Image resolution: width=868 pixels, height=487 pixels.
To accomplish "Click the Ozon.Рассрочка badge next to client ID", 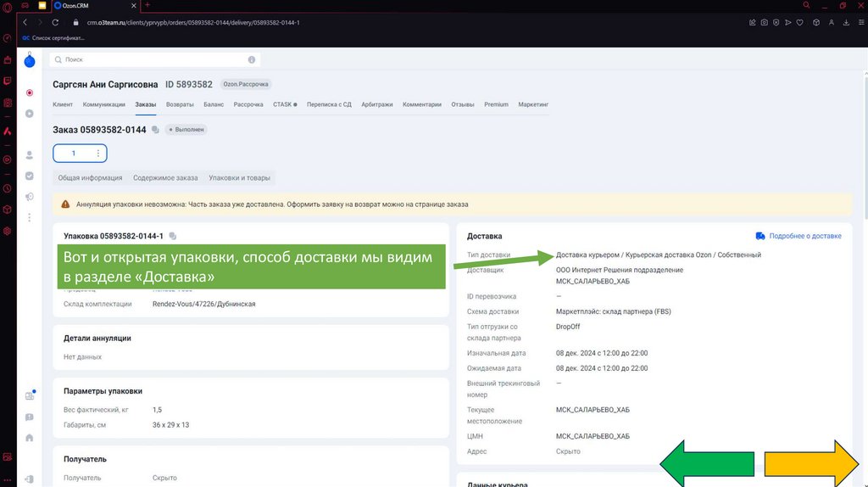I will (x=246, y=84).
